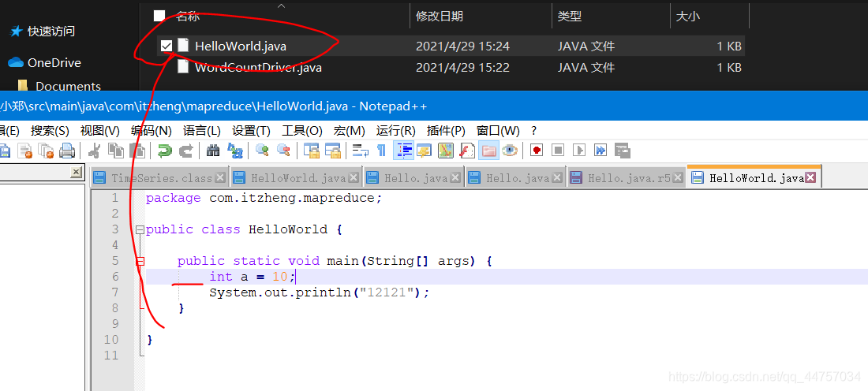
Task: Tick the select-all checkbox in header
Action: point(159,16)
